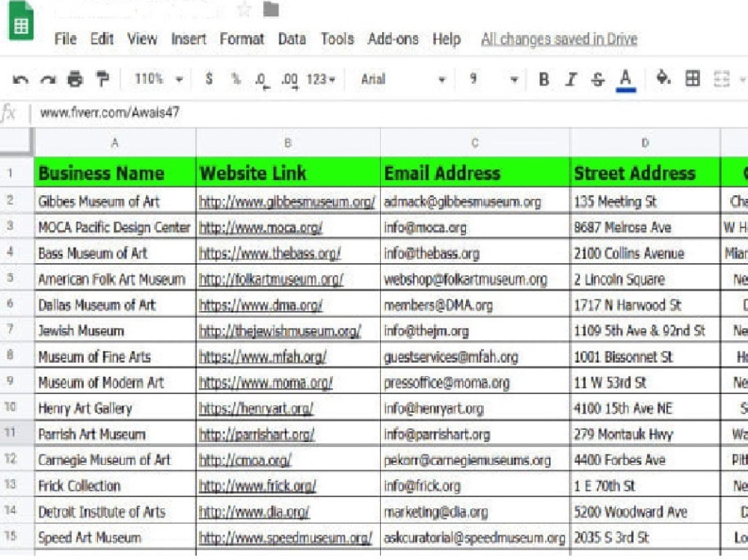
Task: Select column D header
Action: (x=645, y=143)
